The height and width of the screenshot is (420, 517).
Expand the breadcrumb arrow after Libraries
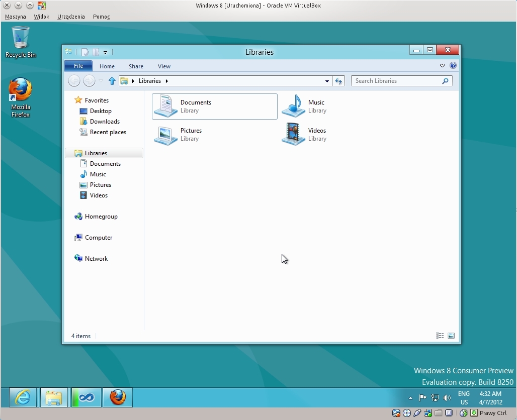tap(167, 81)
